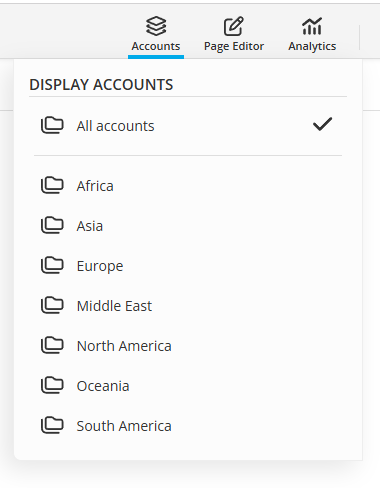Click the folder icon beside Oceania
Viewport: 380px width, 488px height.
(52, 385)
